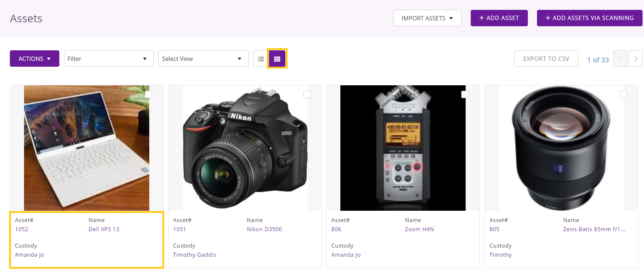Click the Zoom H4N recorder thumbnail
This screenshot has height=272, width=644.
pyautogui.click(x=403, y=148)
